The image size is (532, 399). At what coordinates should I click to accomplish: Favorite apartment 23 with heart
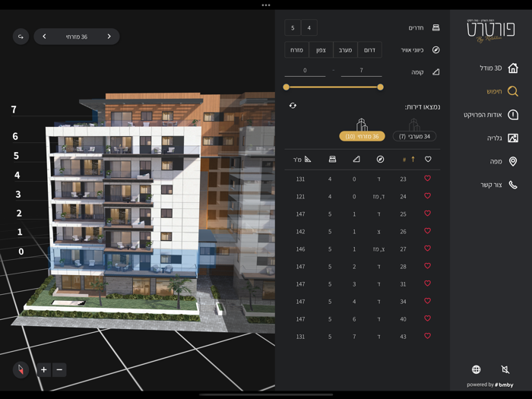coord(427,179)
